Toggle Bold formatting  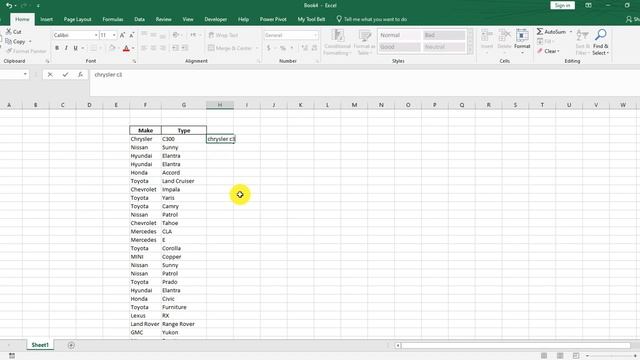[x=57, y=48]
